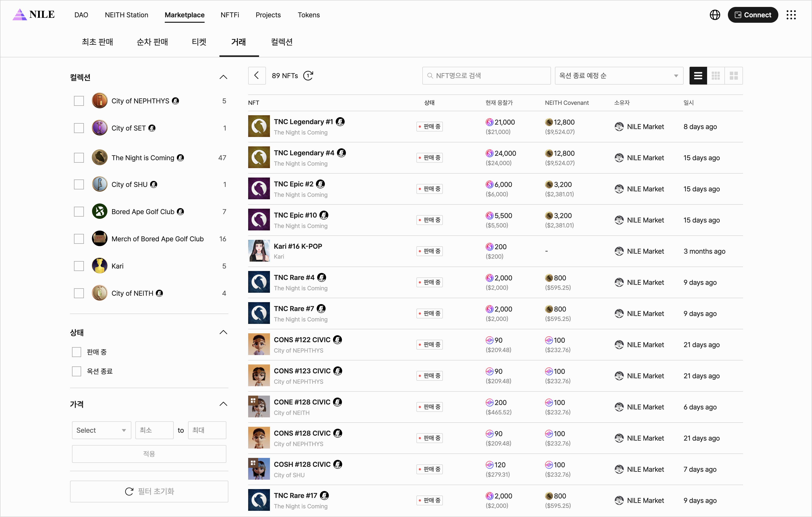812x517 pixels.
Task: Click the globe language icon
Action: click(715, 15)
